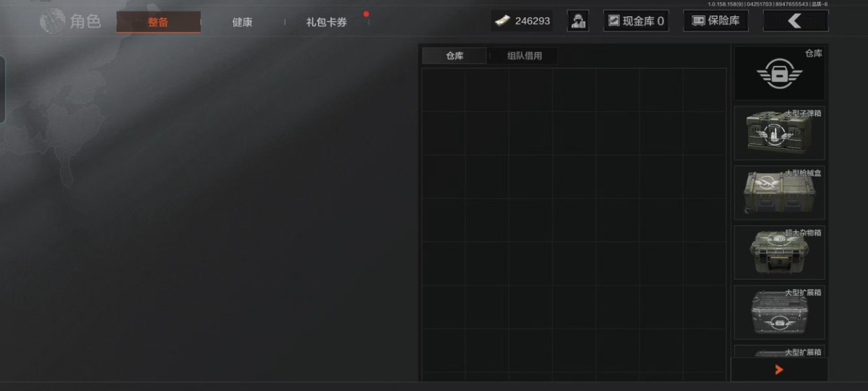
Task: Switch to the 整备 tab
Action: point(158,22)
